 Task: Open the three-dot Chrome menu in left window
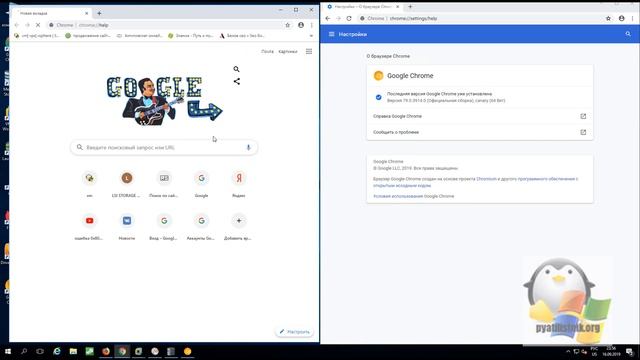[x=311, y=25]
